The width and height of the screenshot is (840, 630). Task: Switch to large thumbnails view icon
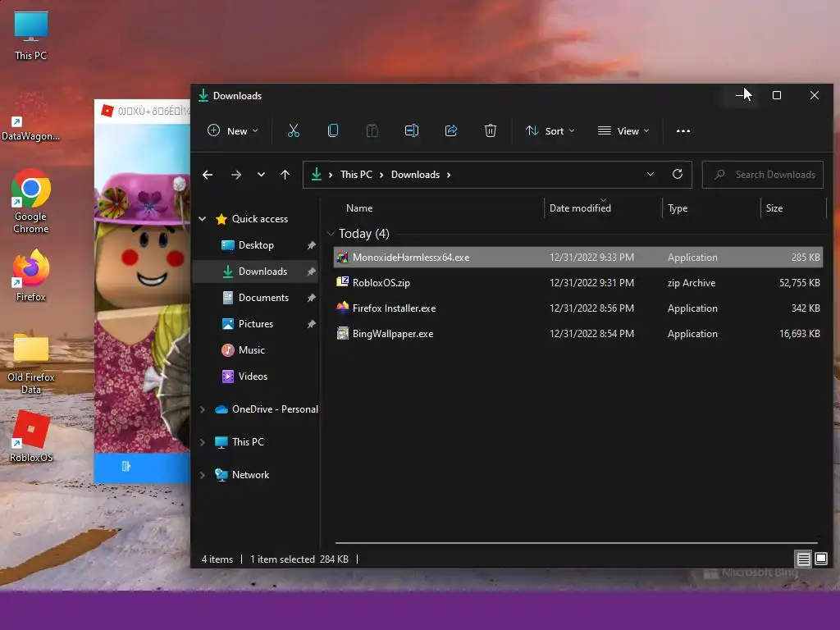click(x=820, y=559)
